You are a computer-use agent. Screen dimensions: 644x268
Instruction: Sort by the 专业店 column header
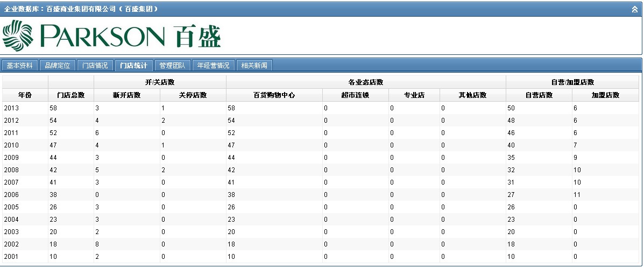coord(414,95)
